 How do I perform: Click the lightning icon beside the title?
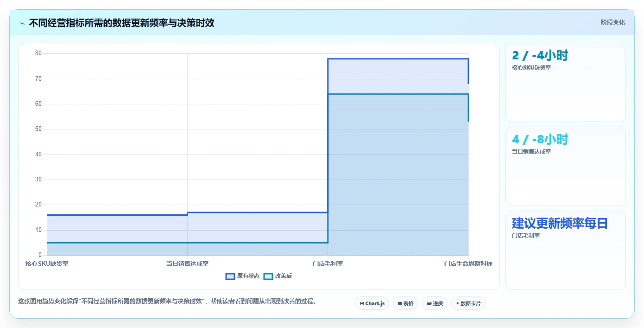(x=22, y=23)
